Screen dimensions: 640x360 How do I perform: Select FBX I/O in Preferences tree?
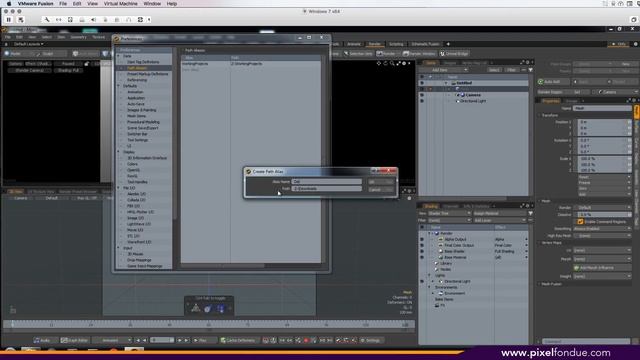coord(133,206)
